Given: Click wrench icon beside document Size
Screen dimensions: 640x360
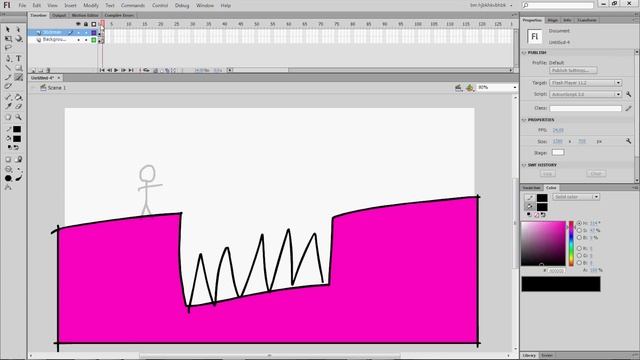Looking at the screenshot, I should click(629, 141).
